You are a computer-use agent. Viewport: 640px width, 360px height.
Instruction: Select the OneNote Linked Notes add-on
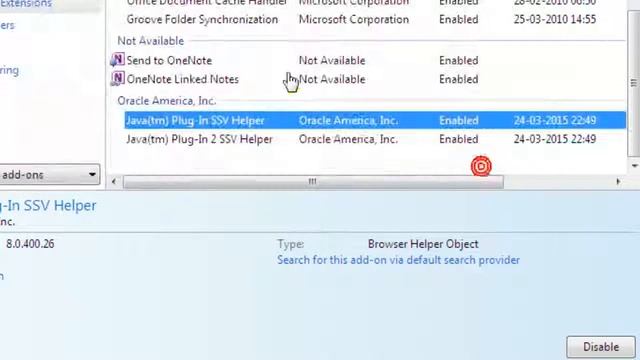(x=367, y=79)
